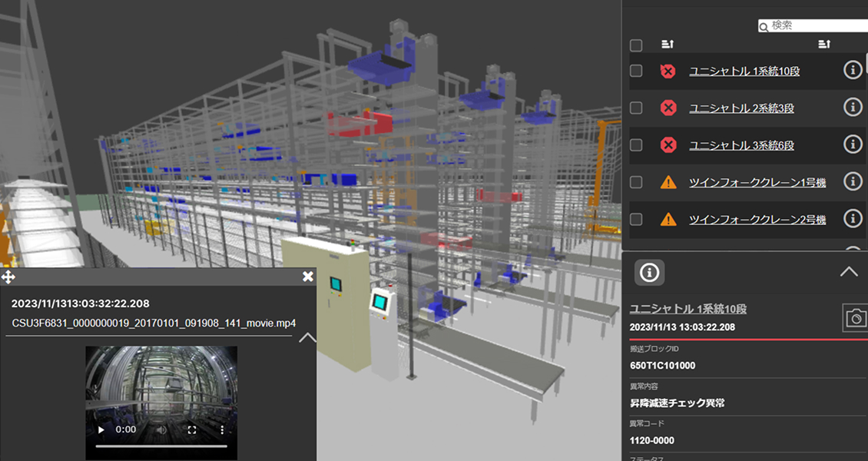The width and height of the screenshot is (868, 461).
Task: Enter fullscreen on the video player
Action: tap(193, 430)
